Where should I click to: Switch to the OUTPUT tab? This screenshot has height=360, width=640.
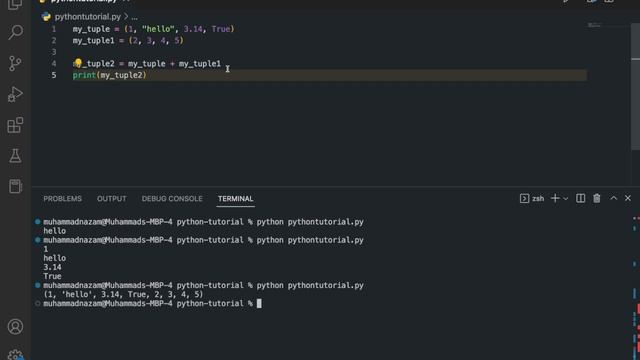point(111,199)
